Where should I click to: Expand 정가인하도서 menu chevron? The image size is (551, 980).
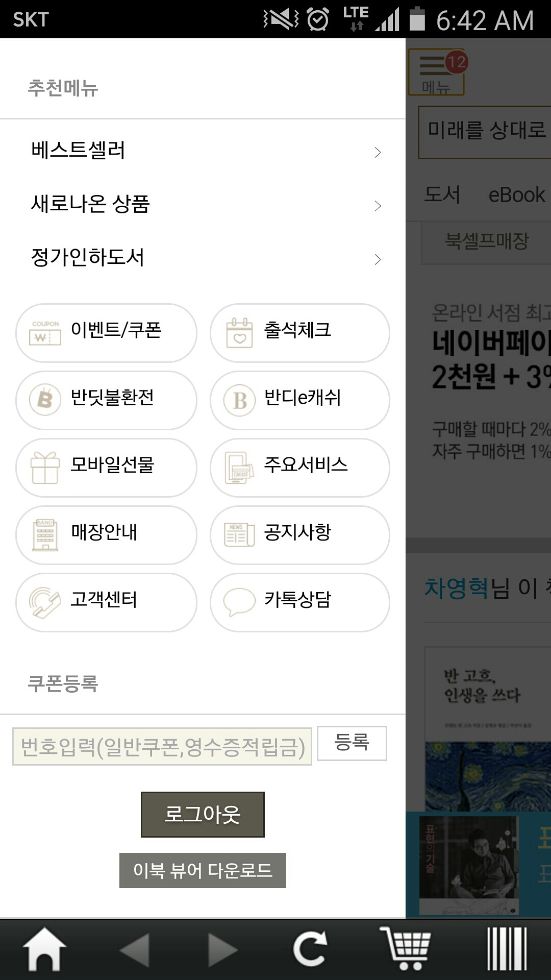378,259
